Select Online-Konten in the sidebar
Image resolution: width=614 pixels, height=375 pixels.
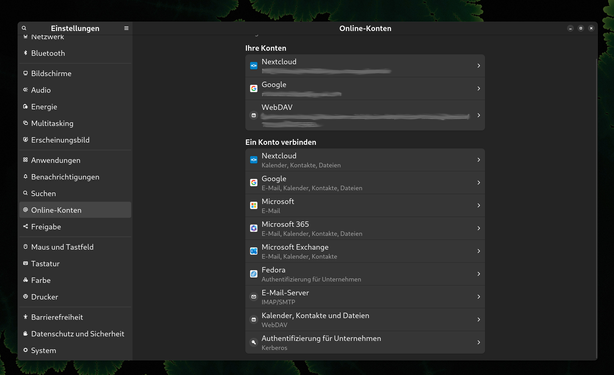[75, 210]
